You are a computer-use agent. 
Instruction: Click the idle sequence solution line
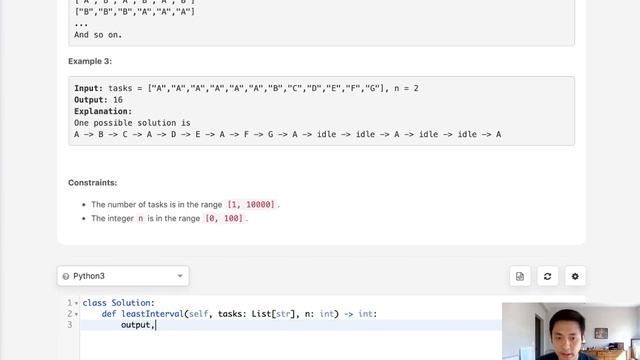pyautogui.click(x=288, y=134)
